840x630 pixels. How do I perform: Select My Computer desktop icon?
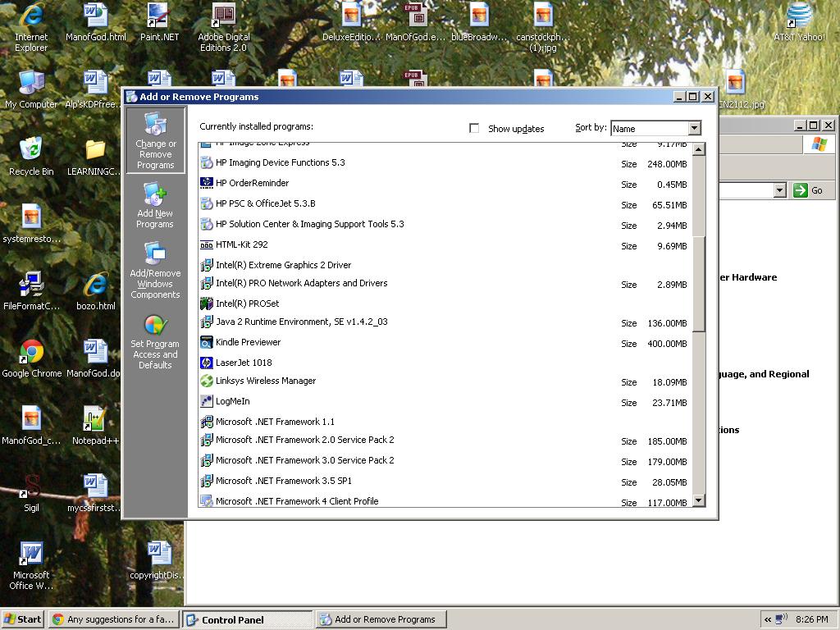click(31, 89)
